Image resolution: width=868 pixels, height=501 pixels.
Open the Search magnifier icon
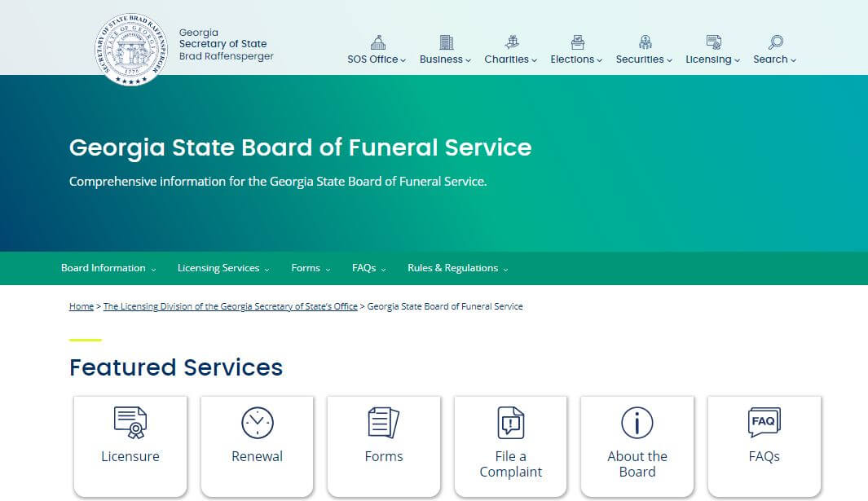point(775,41)
